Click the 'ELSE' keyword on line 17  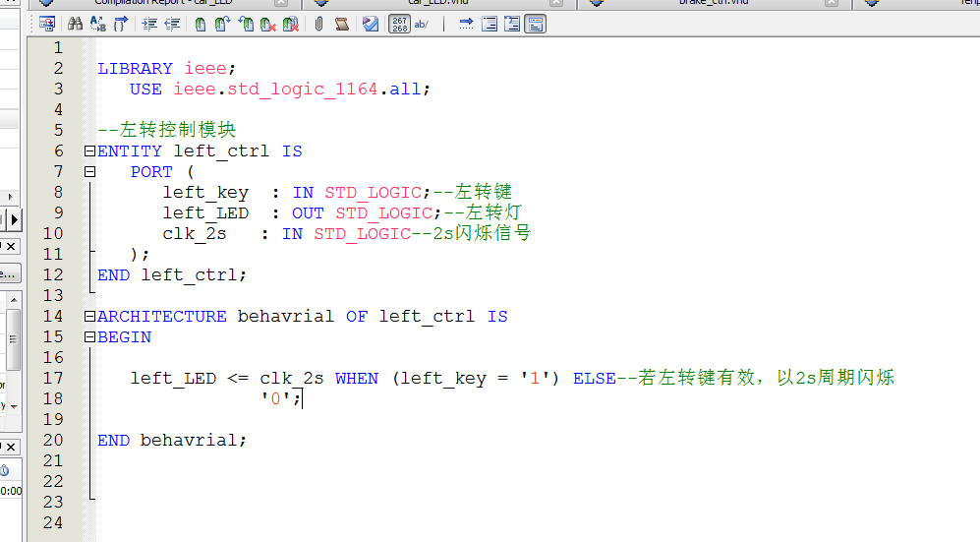[595, 378]
